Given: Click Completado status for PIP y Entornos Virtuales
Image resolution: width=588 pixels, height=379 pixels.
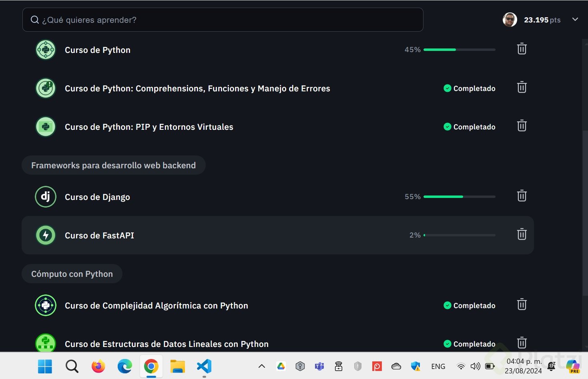Looking at the screenshot, I should tap(470, 127).
